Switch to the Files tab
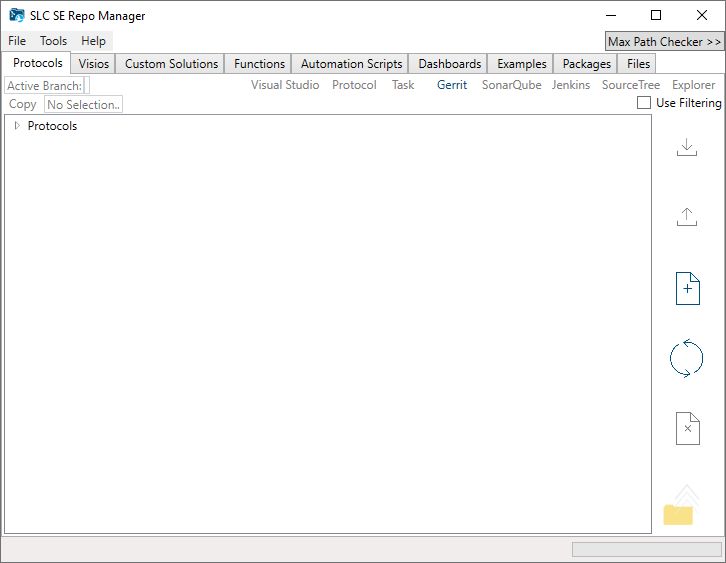 (x=638, y=63)
